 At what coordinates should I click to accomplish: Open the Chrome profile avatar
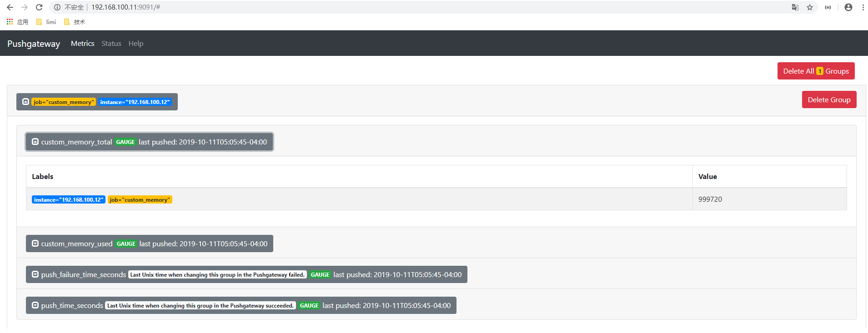point(848,7)
